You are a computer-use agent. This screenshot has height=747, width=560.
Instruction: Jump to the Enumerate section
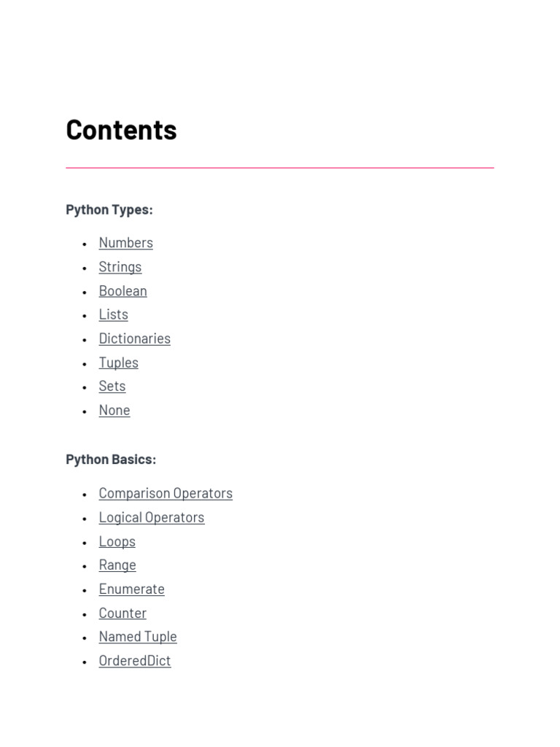(131, 589)
